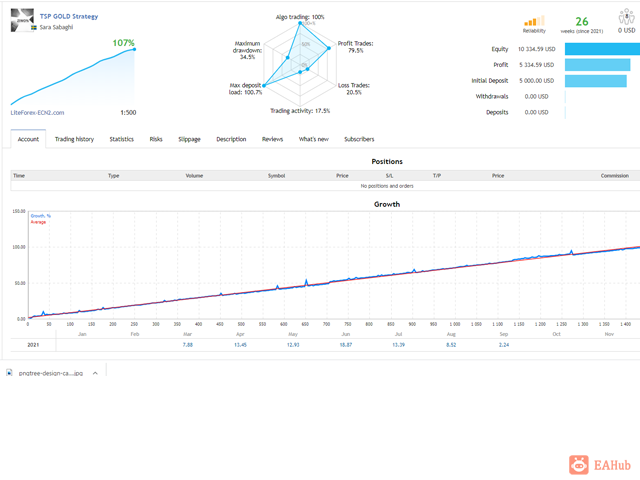The width and height of the screenshot is (640, 480).
Task: Click the August monthly growth 8.52
Action: [x=451, y=345]
